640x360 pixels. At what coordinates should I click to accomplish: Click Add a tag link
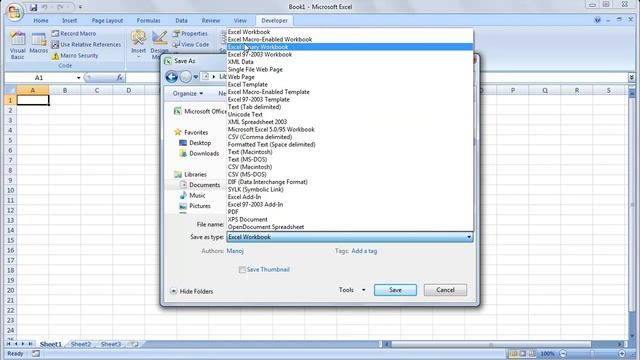(x=364, y=251)
